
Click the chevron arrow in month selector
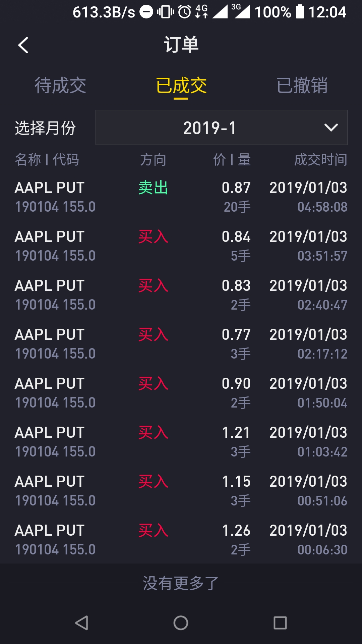pos(331,128)
